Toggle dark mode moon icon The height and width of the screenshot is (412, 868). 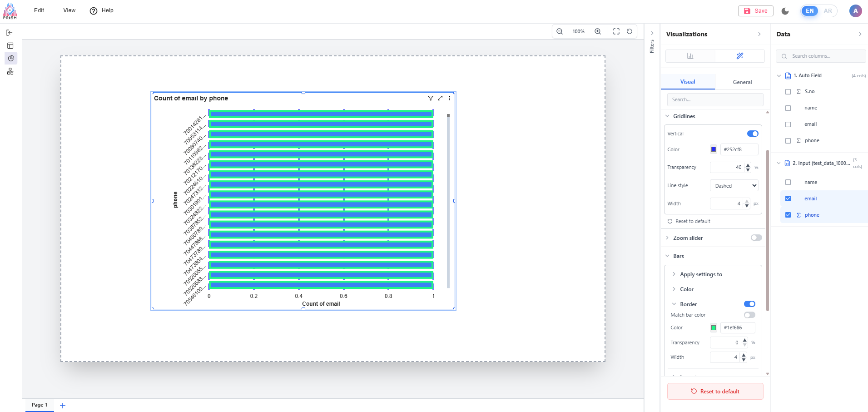point(785,11)
